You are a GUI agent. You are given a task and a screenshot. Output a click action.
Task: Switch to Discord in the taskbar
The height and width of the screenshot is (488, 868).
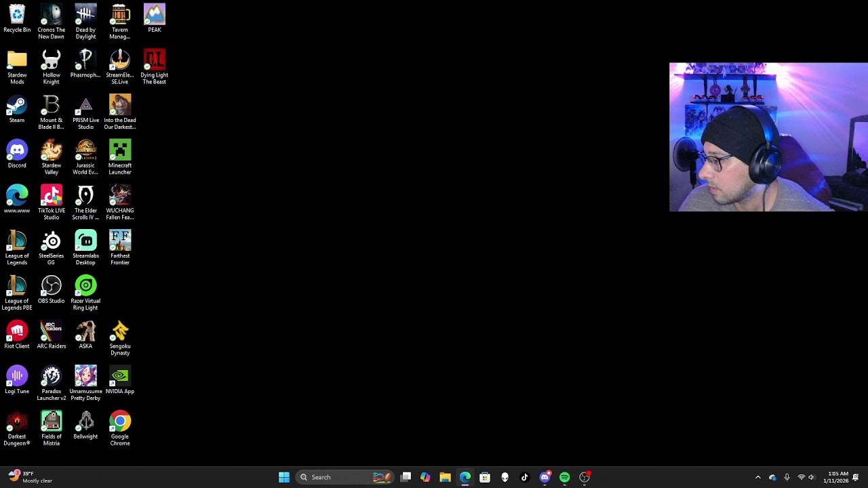click(x=545, y=477)
